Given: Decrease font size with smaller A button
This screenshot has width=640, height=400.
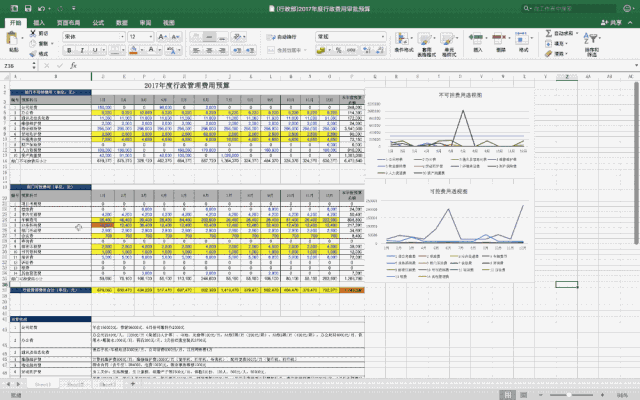Looking at the screenshot, I should coord(175,37).
